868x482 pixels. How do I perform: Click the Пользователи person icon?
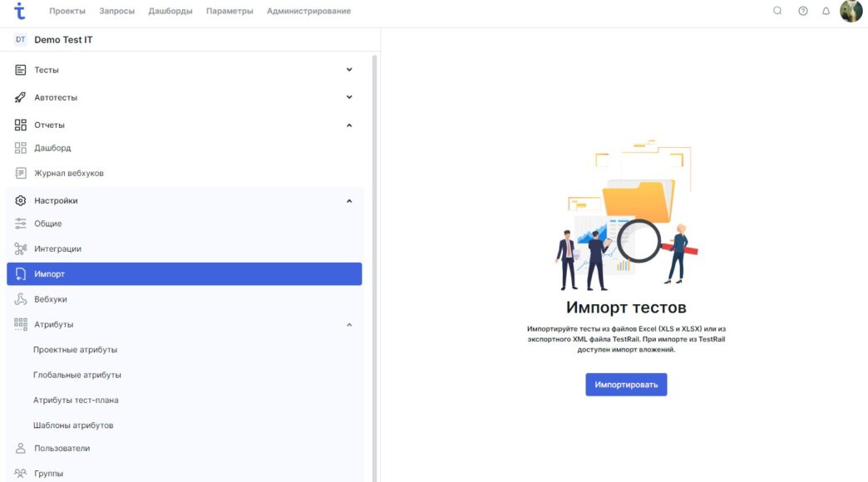[x=21, y=448]
